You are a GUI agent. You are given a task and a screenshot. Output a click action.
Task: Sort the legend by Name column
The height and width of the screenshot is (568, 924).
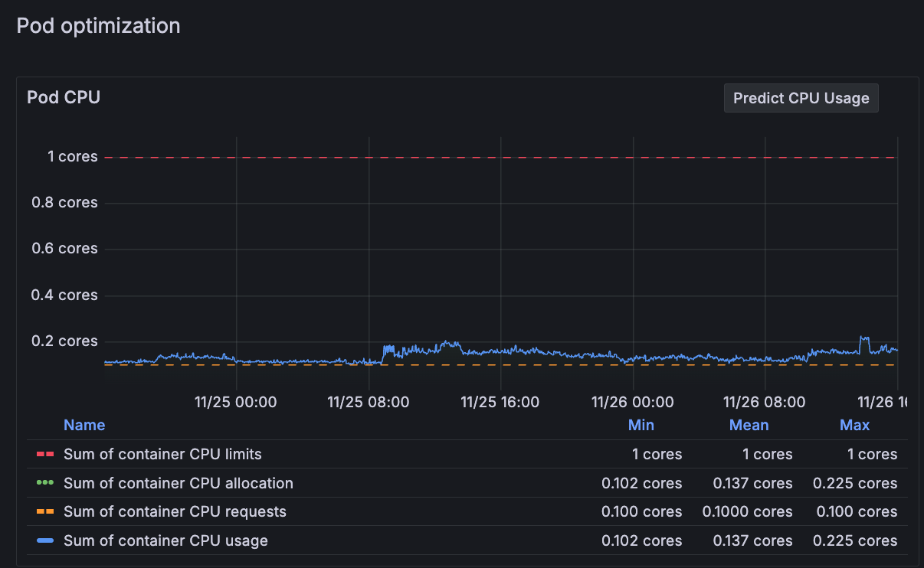click(84, 425)
